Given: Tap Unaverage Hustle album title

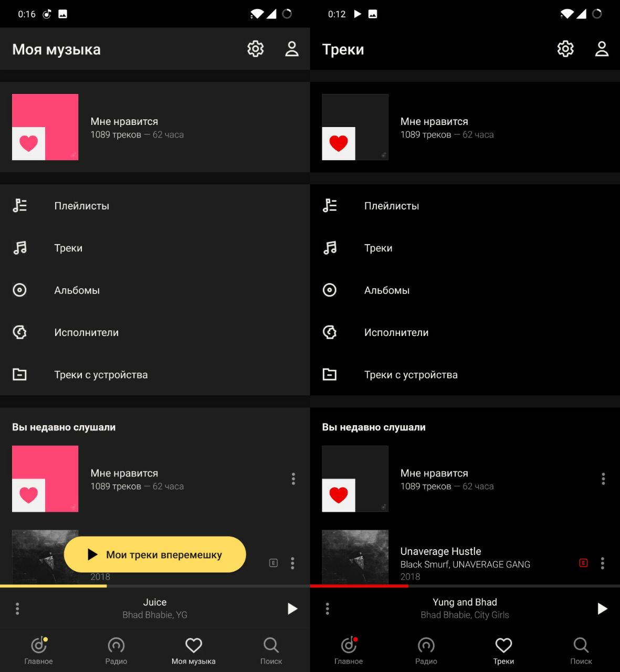Looking at the screenshot, I should [x=441, y=551].
